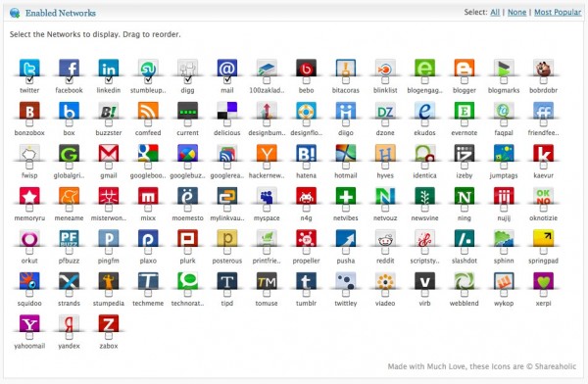The height and width of the screenshot is (384, 588).
Task: Click the Squidoo icon
Action: (29, 281)
